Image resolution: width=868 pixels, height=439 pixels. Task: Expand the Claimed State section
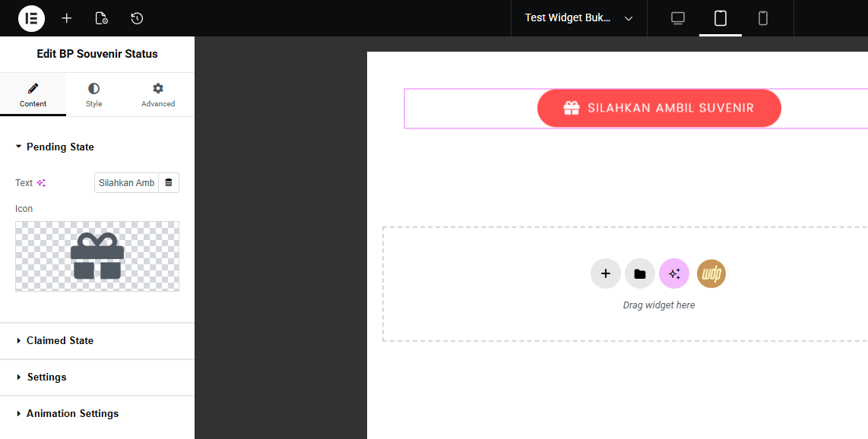(x=60, y=340)
